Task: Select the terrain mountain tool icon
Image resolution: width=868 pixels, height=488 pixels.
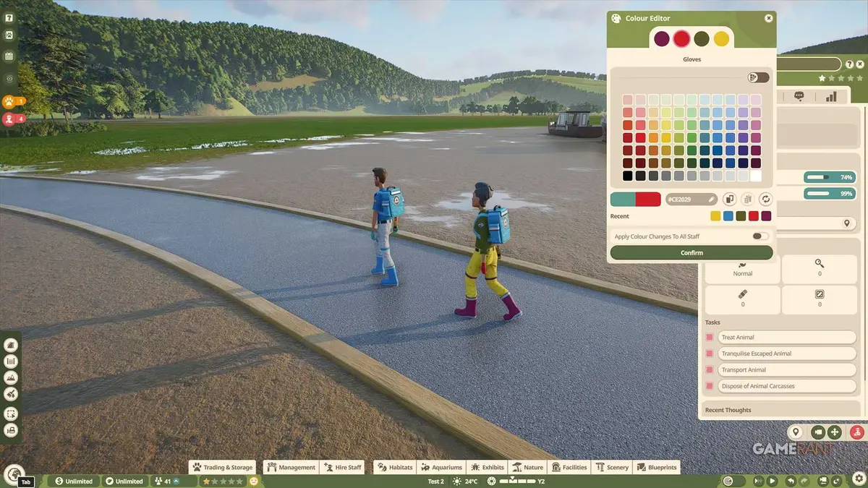Action: pos(11,377)
